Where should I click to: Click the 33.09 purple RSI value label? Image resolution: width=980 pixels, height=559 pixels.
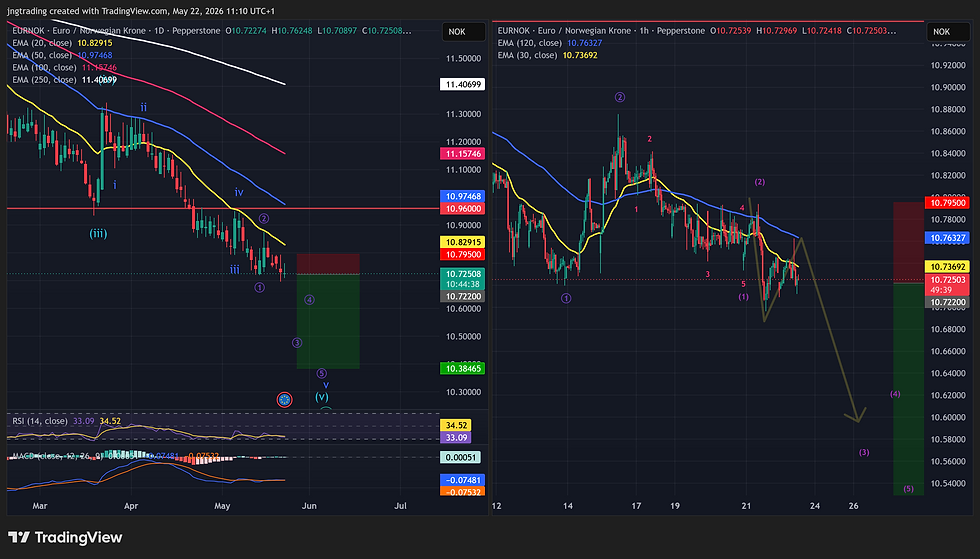point(456,438)
